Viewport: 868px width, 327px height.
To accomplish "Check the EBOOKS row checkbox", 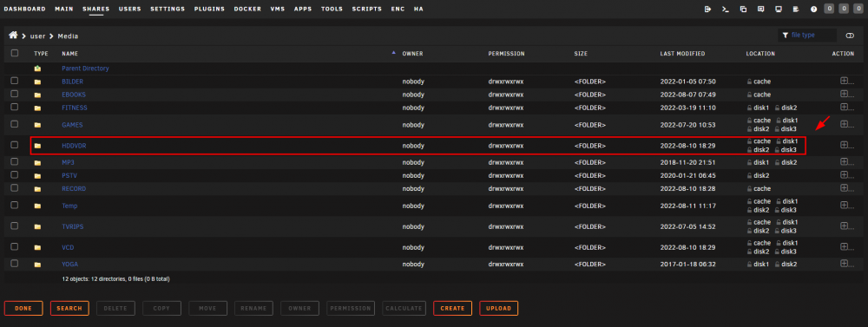I will pyautogui.click(x=15, y=94).
